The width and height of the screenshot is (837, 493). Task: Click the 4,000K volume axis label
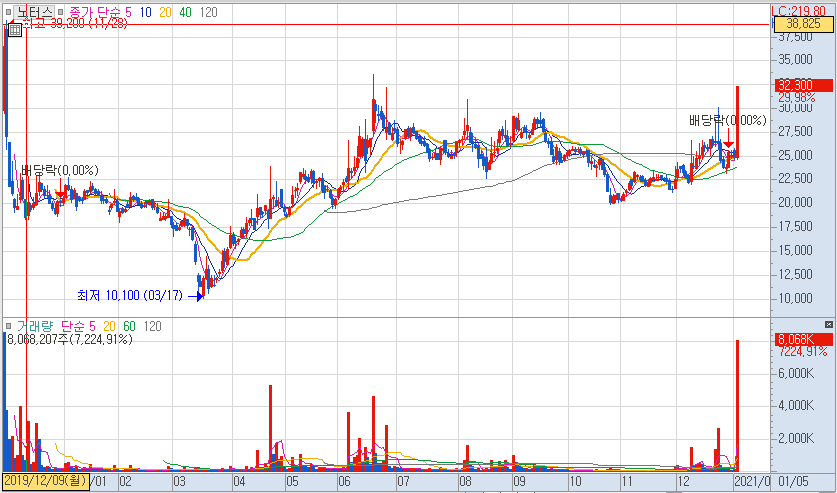(795, 405)
